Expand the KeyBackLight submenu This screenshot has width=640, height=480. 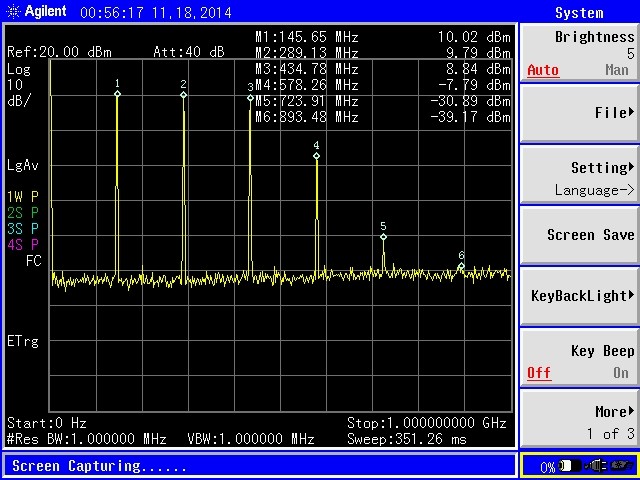[580, 296]
